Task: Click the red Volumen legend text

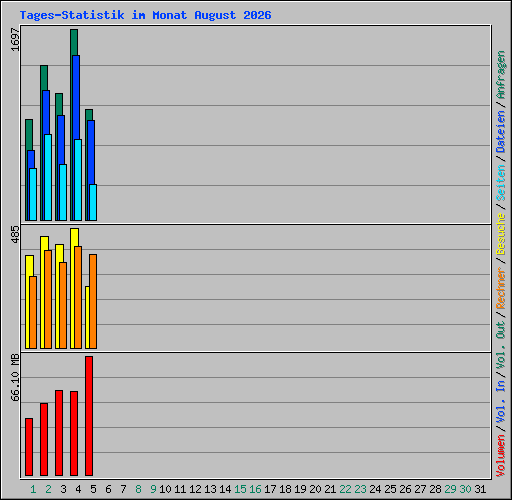Action: 500,456
